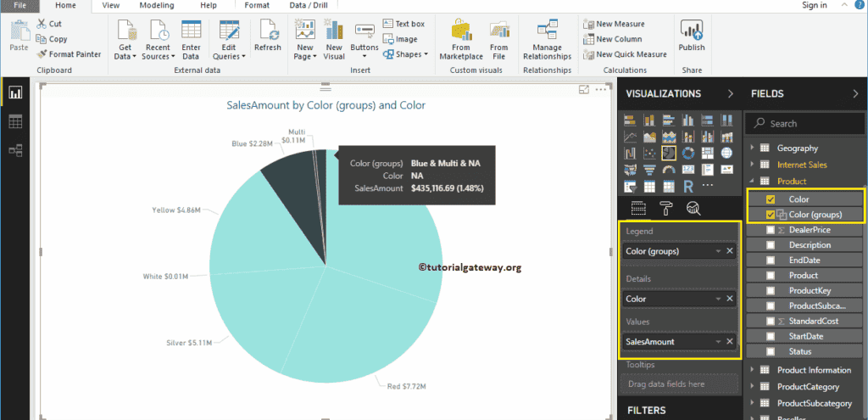Screen dimensions: 868x420
Task: Select the Treemap visualization
Action: point(708,153)
